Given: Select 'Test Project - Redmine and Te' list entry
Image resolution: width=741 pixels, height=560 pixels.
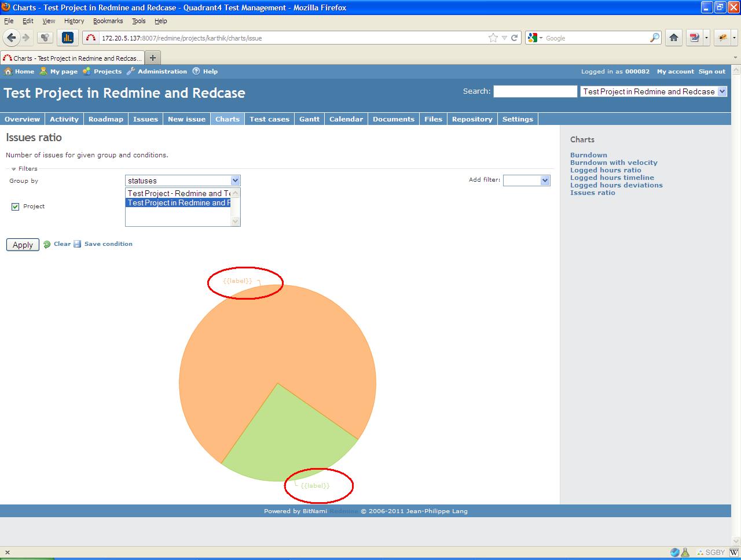Looking at the screenshot, I should pos(178,193).
